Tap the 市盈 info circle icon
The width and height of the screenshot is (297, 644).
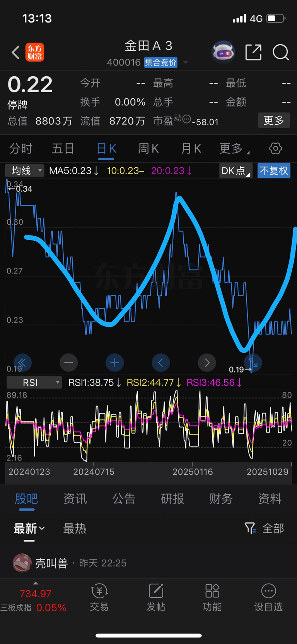[186, 119]
